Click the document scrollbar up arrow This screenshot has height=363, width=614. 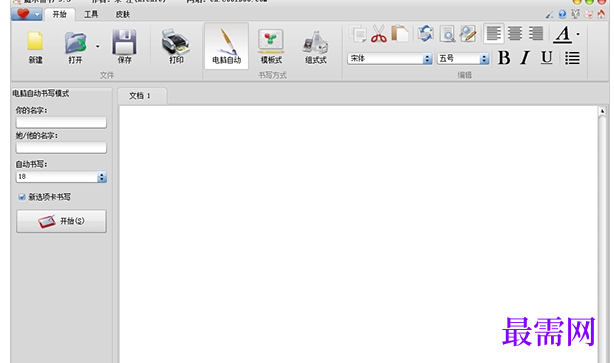(x=602, y=112)
